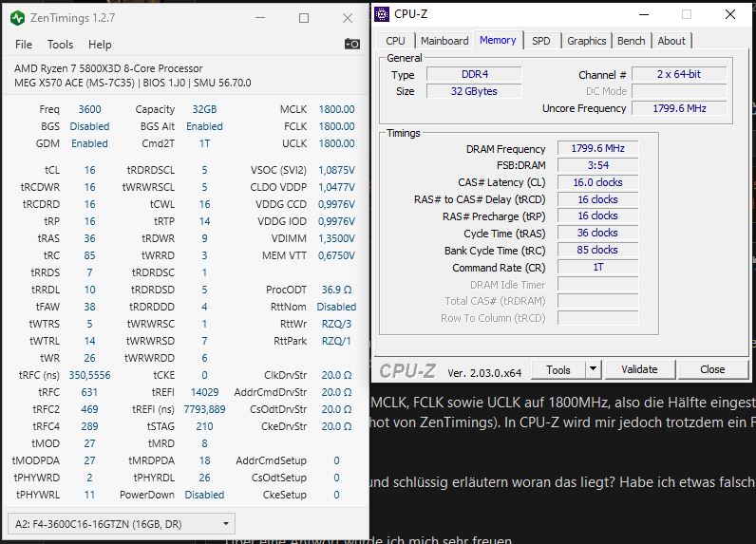
Task: Click the ZenTimings app logo icon
Action: coord(17,18)
